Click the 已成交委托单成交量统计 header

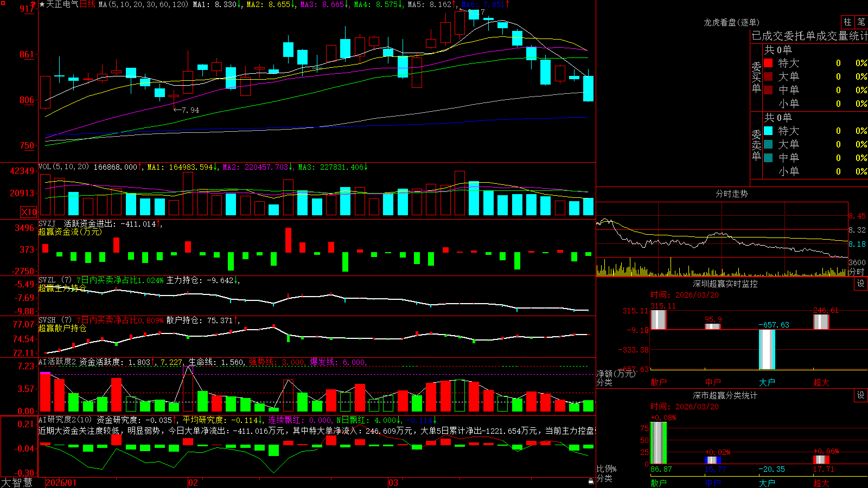point(809,36)
